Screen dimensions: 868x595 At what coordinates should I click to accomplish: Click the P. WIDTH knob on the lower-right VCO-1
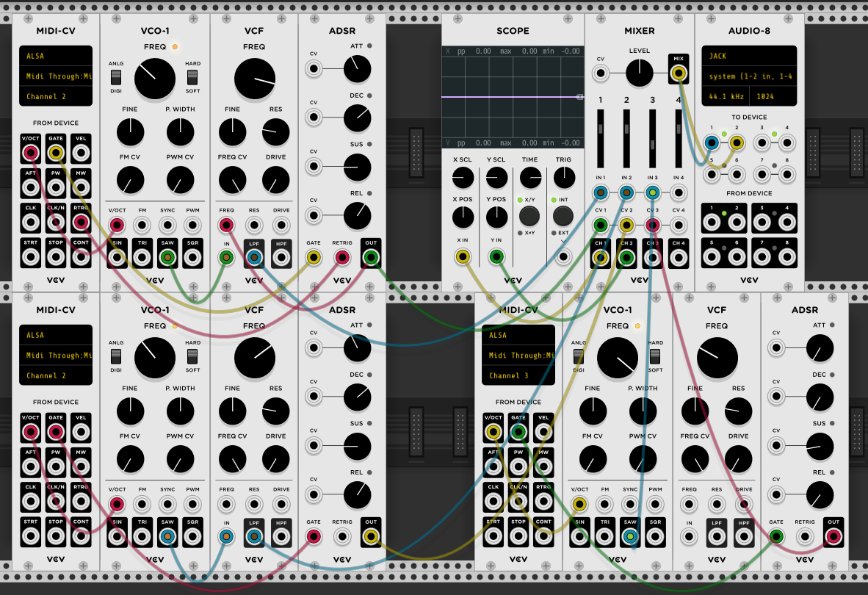(x=643, y=411)
